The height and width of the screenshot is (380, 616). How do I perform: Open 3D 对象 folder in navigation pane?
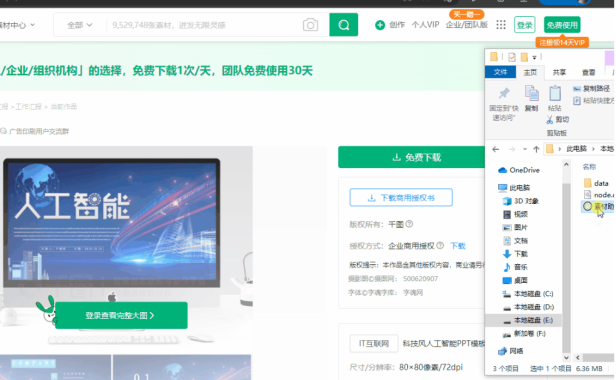521,201
